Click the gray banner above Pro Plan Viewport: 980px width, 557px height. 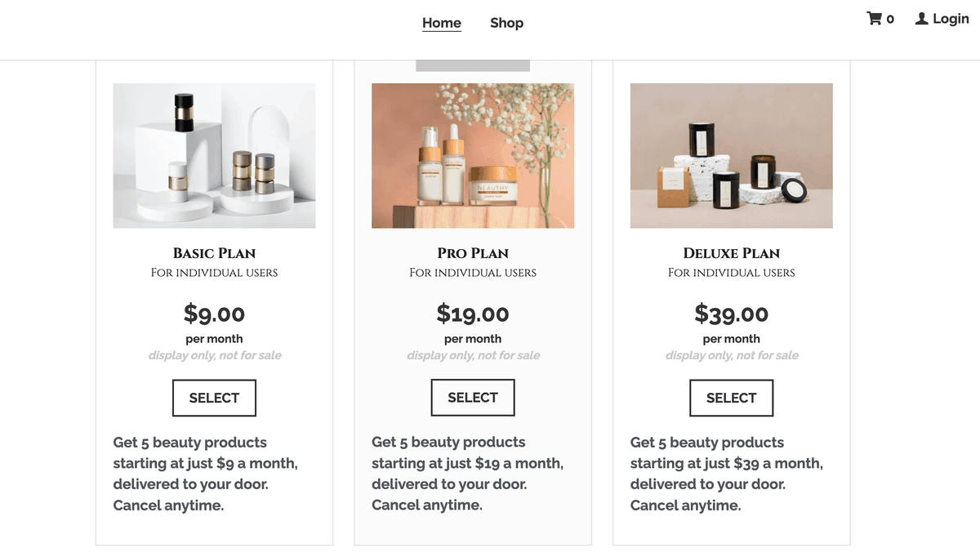(473, 65)
